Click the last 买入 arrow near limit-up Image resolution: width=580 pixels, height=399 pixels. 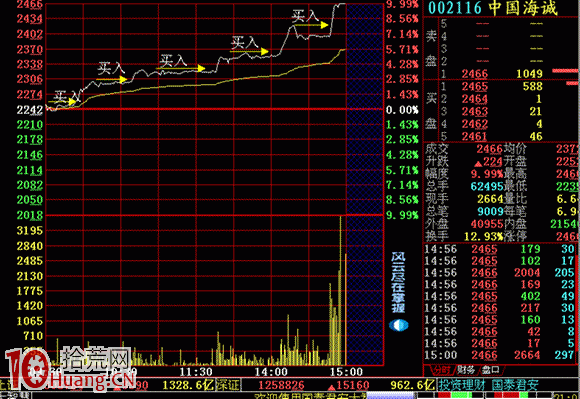pos(311,25)
